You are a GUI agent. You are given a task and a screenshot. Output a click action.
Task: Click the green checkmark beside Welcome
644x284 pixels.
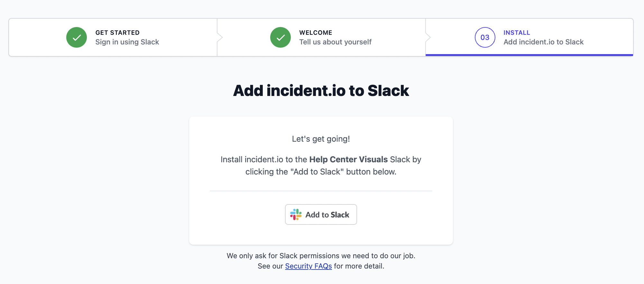click(281, 37)
